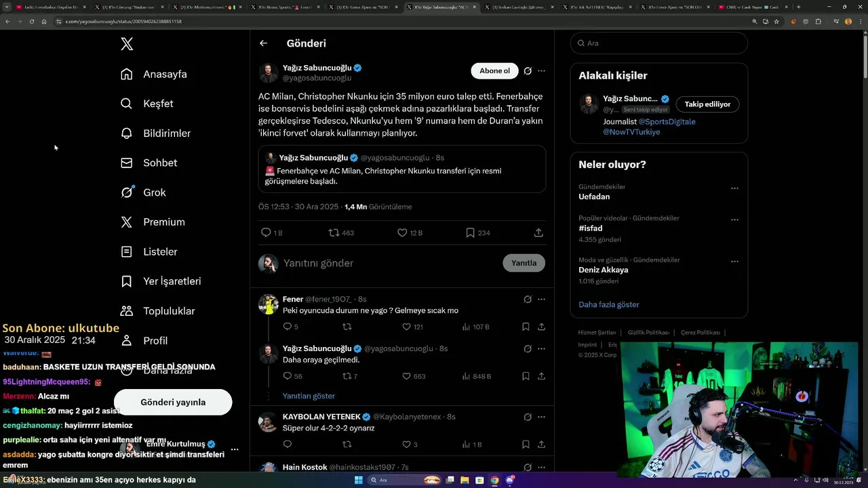Image resolution: width=868 pixels, height=488 pixels.
Task: Reply to main post (1 B)
Action: coord(271,232)
